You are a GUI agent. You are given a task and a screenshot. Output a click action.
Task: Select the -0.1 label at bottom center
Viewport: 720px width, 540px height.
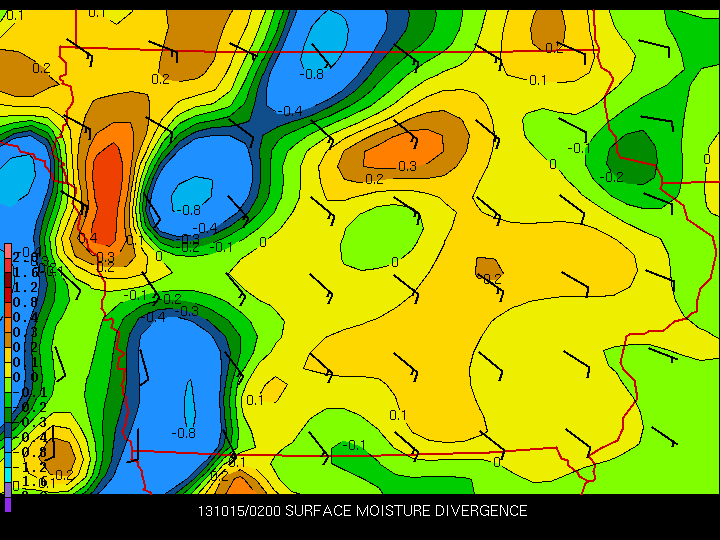tap(354, 445)
